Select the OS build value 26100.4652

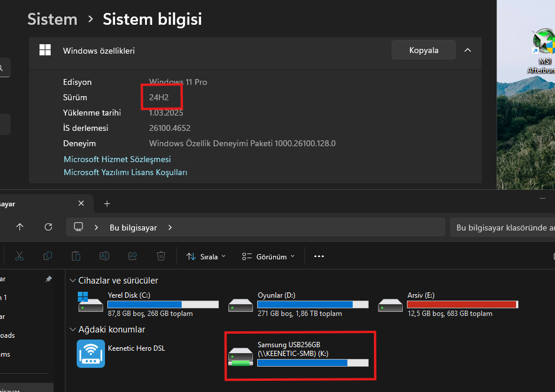tap(169, 128)
